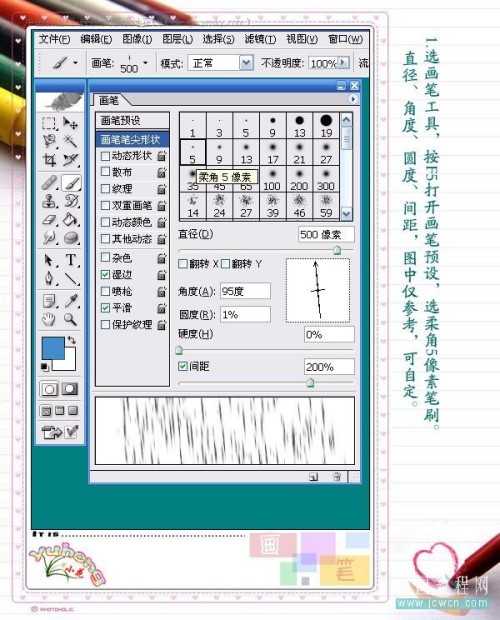Click the blue foreground color swatch
Image resolution: width=500 pixels, height=620 pixels.
click(53, 348)
